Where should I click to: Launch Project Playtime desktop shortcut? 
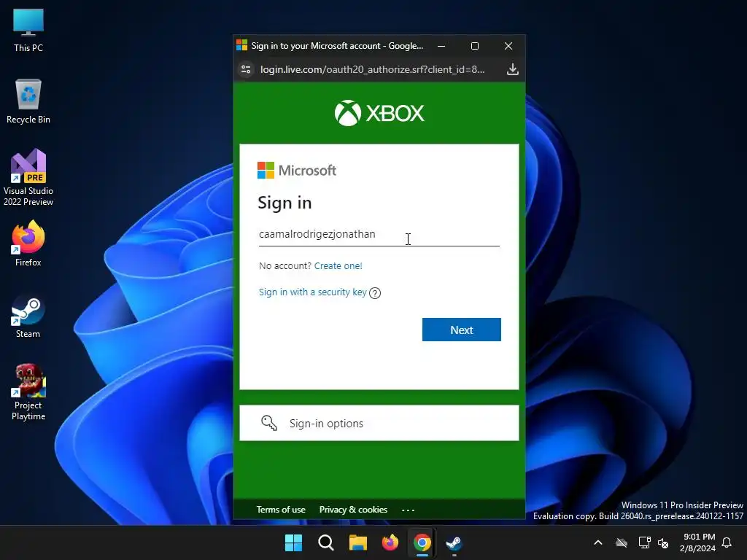tap(28, 392)
